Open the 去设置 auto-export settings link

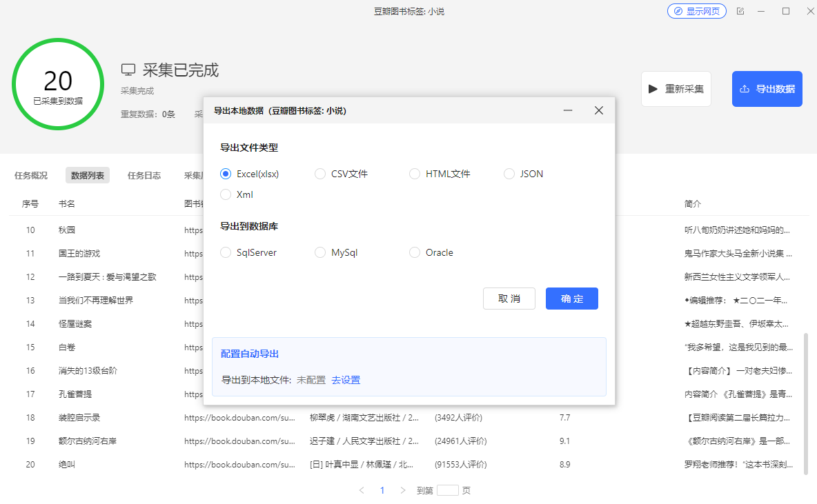coord(346,380)
